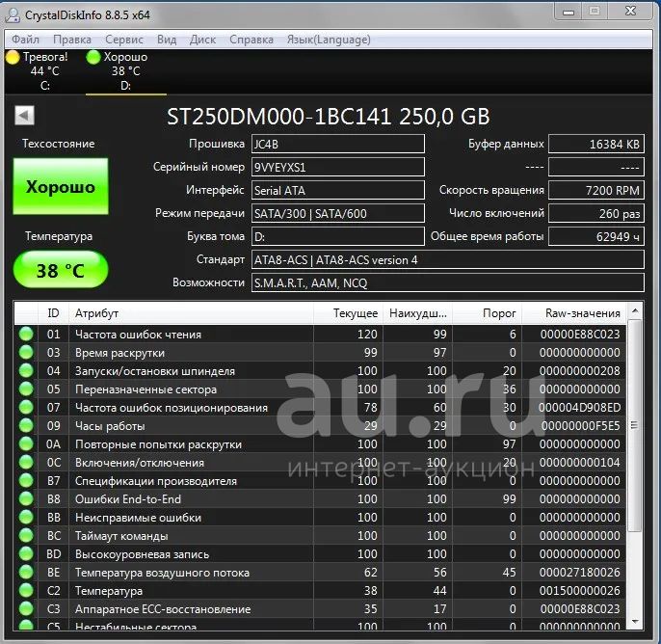Open the Диск menu
The height and width of the screenshot is (644, 661).
pos(202,40)
